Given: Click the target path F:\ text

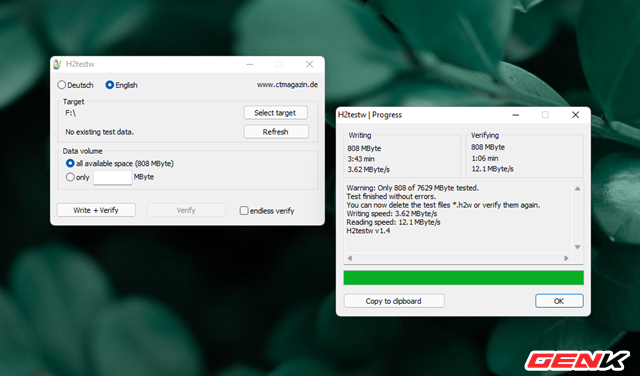Looking at the screenshot, I should (x=71, y=113).
